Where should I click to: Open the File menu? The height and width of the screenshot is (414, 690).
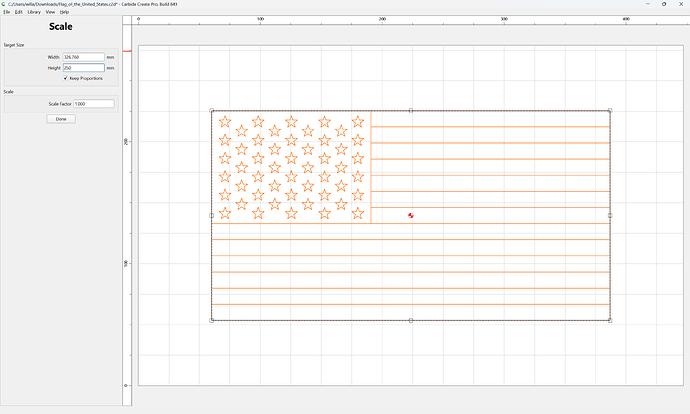tap(7, 12)
